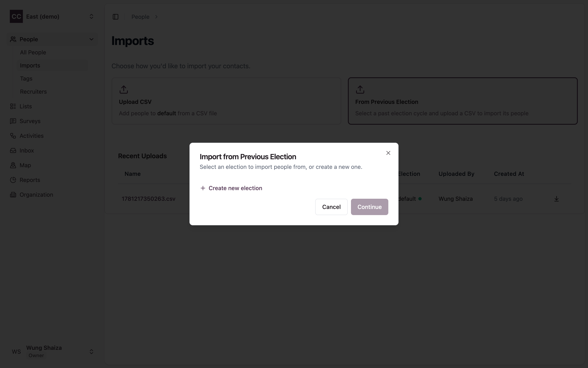588x368 pixels.
Task: Open Inbox page
Action: (27, 150)
